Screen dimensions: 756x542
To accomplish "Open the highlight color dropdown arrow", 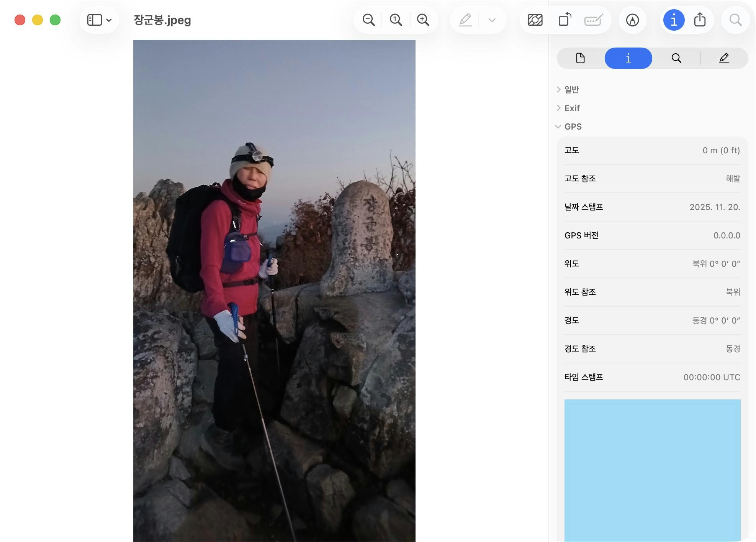I will click(492, 20).
